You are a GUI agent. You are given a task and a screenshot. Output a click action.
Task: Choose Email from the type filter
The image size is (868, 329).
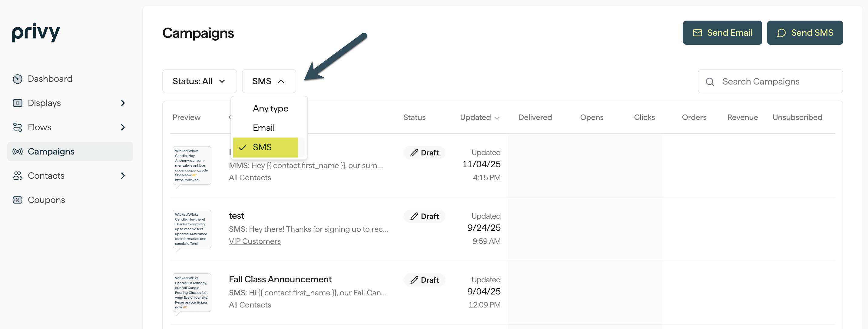tap(264, 128)
